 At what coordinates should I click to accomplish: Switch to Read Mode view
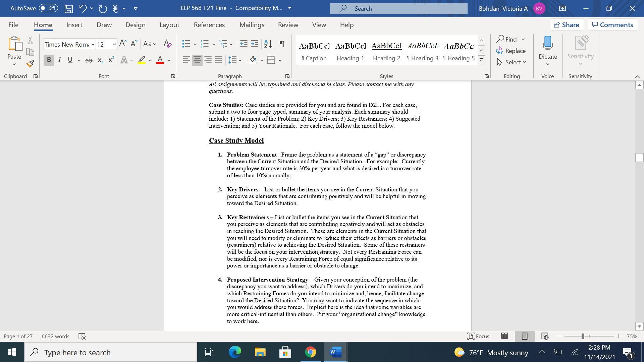tap(504, 336)
